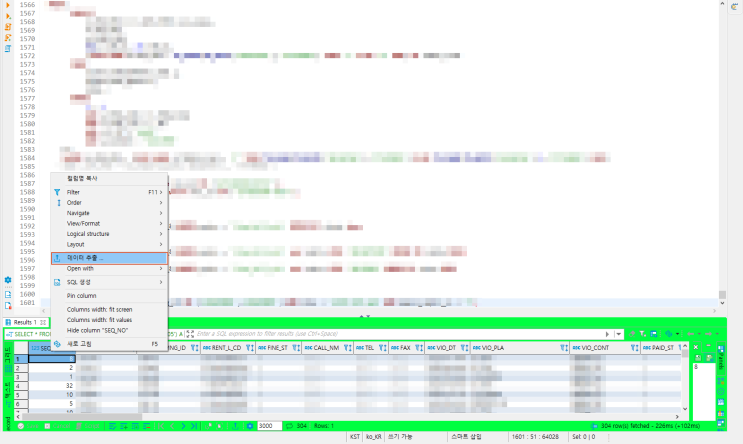This screenshot has width=743, height=444.
Task: Close the value panel with X
Action: tap(696, 347)
